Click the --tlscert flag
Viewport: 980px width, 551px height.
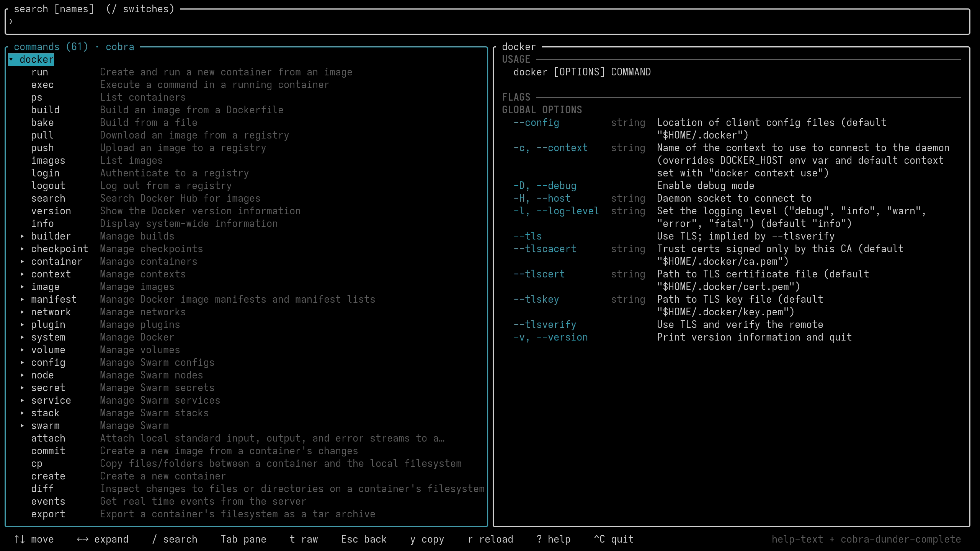pos(539,274)
